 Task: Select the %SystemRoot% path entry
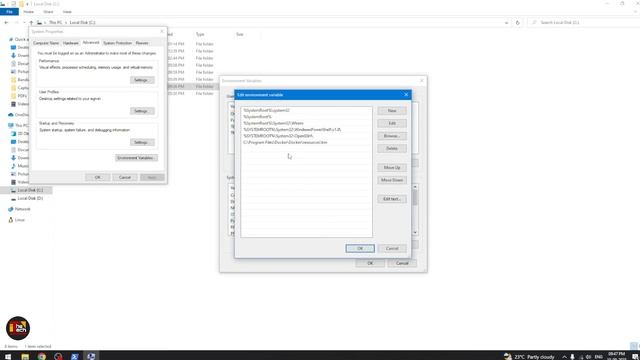[x=306, y=117]
